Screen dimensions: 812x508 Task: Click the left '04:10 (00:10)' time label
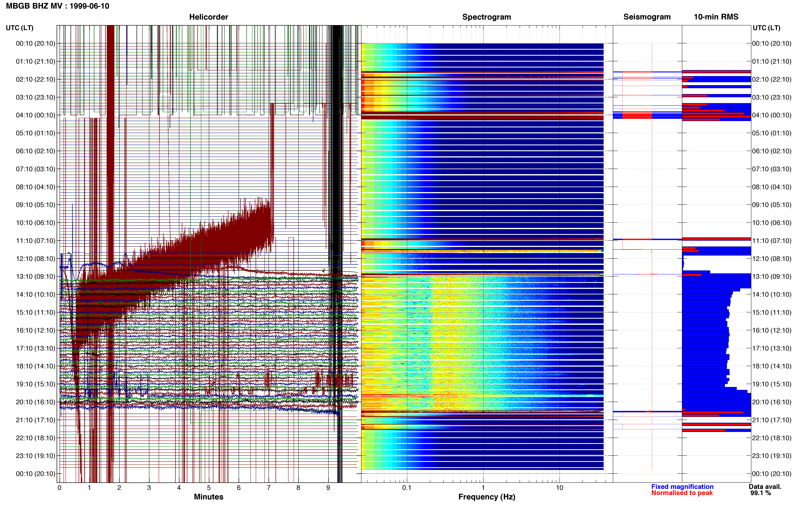tap(36, 115)
